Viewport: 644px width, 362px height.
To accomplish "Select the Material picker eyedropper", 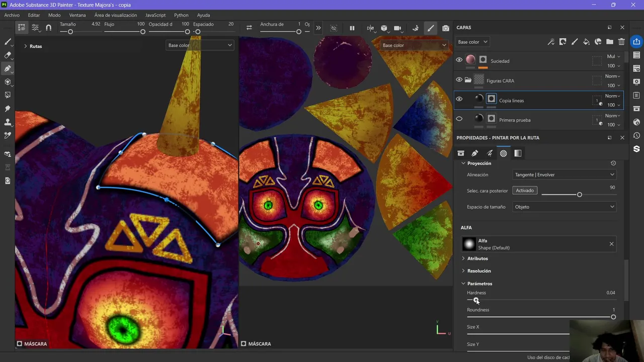I will pyautogui.click(x=8, y=135).
